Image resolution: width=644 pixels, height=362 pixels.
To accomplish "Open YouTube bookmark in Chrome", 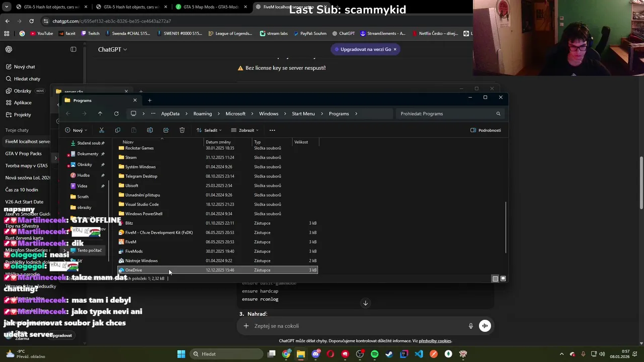I will 41,34.
